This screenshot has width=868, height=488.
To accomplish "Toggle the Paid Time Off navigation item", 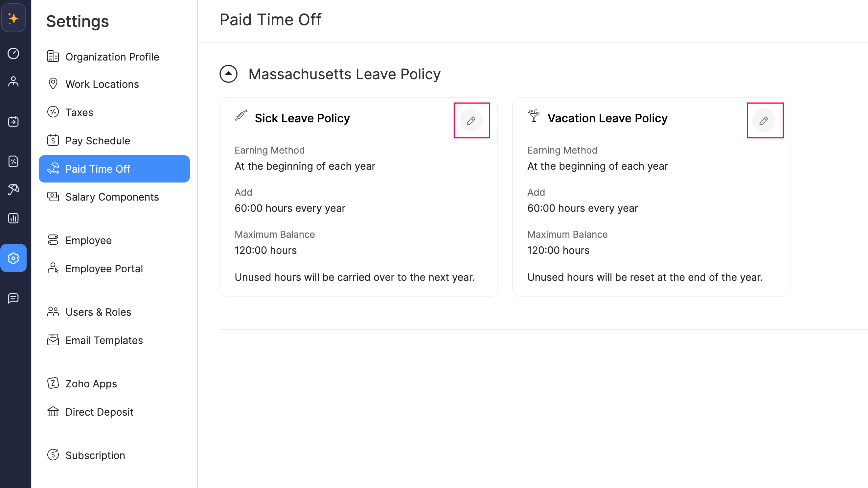I will 114,168.
